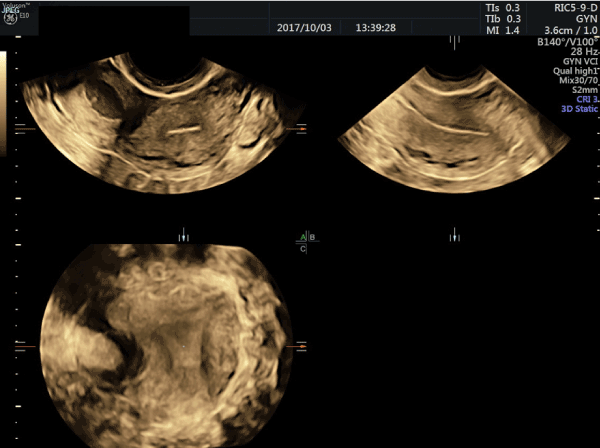Select the C plane quadrant indicator
This screenshot has height=448, width=600.
(x=303, y=249)
